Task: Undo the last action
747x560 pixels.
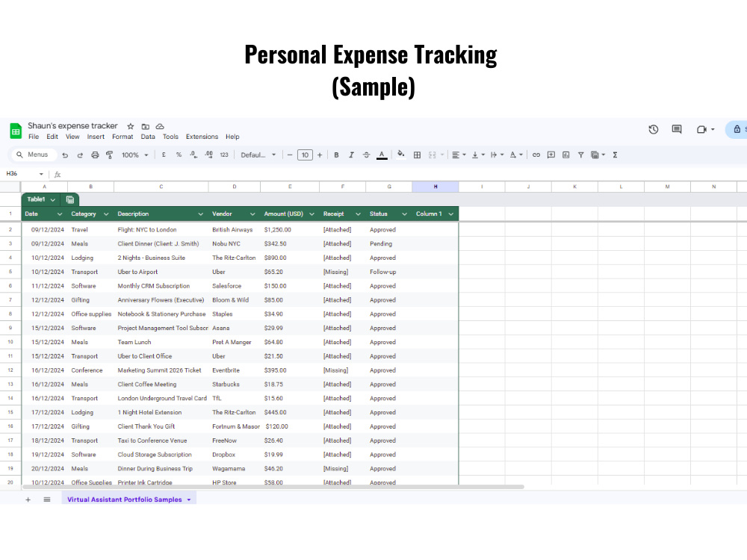Action: (65, 155)
